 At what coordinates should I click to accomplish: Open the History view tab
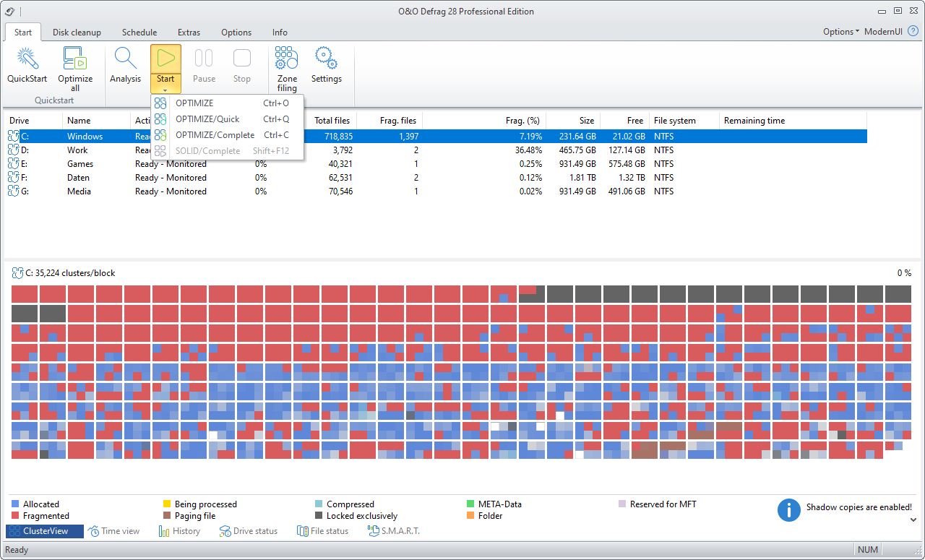[x=178, y=531]
